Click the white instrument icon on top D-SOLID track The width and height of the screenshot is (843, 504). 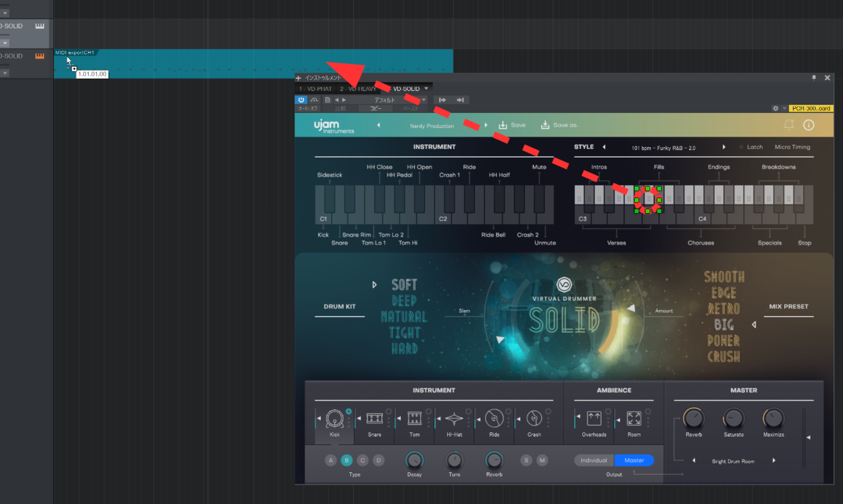[x=40, y=26]
